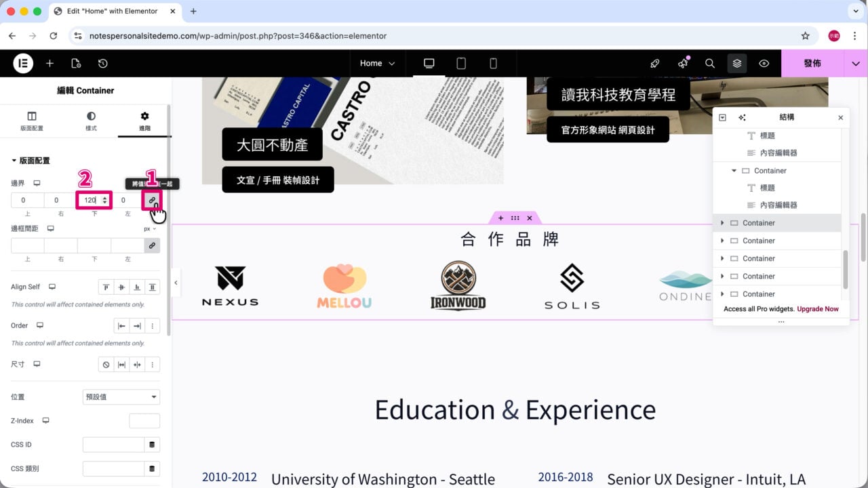Switch to mobile responsive view
868x488 pixels.
(493, 63)
